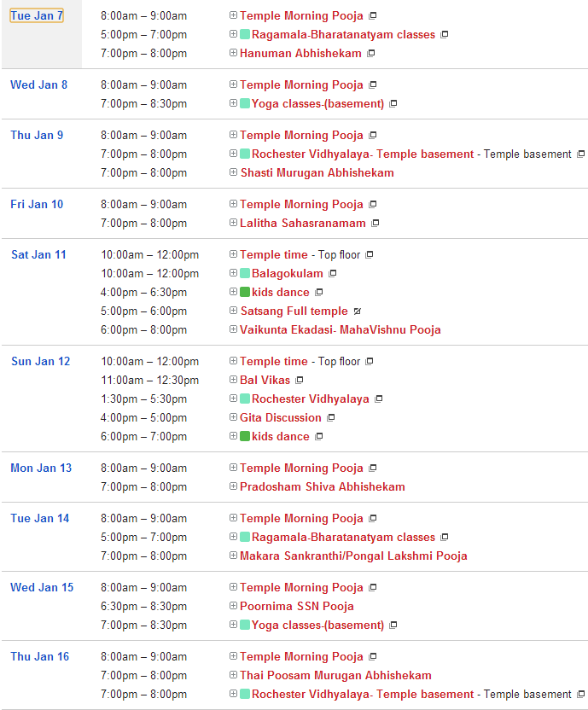Click copy icon after Sun Jan 12 Rochester Vidhyalaya

pyautogui.click(x=379, y=399)
